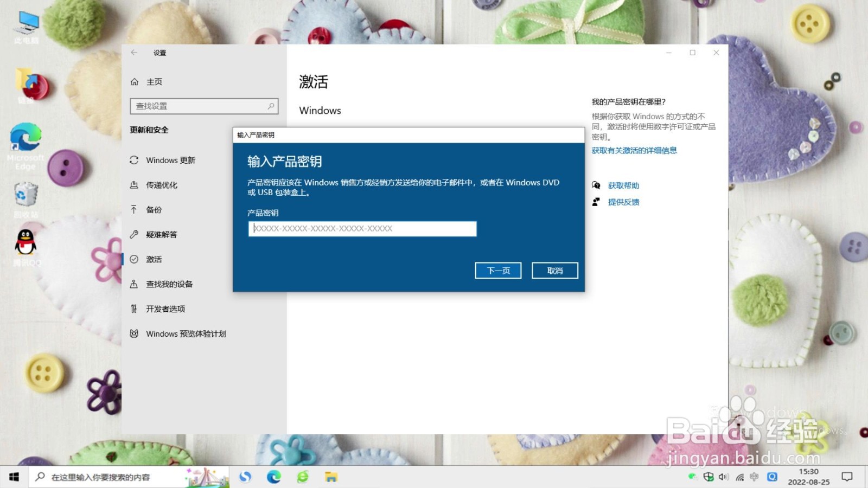Click the taskbar search box
The width and height of the screenshot is (868, 488).
(x=129, y=477)
